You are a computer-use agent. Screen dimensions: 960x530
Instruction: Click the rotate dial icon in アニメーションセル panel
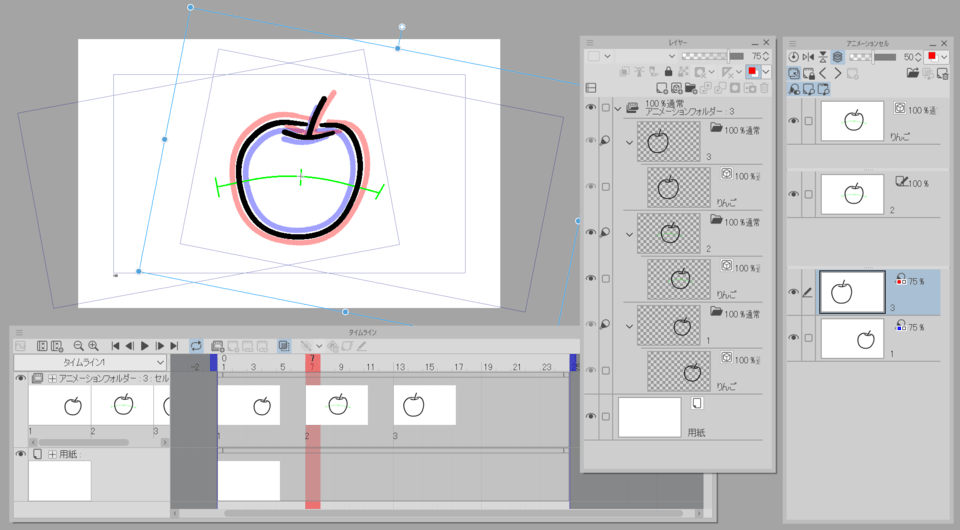tap(793, 57)
